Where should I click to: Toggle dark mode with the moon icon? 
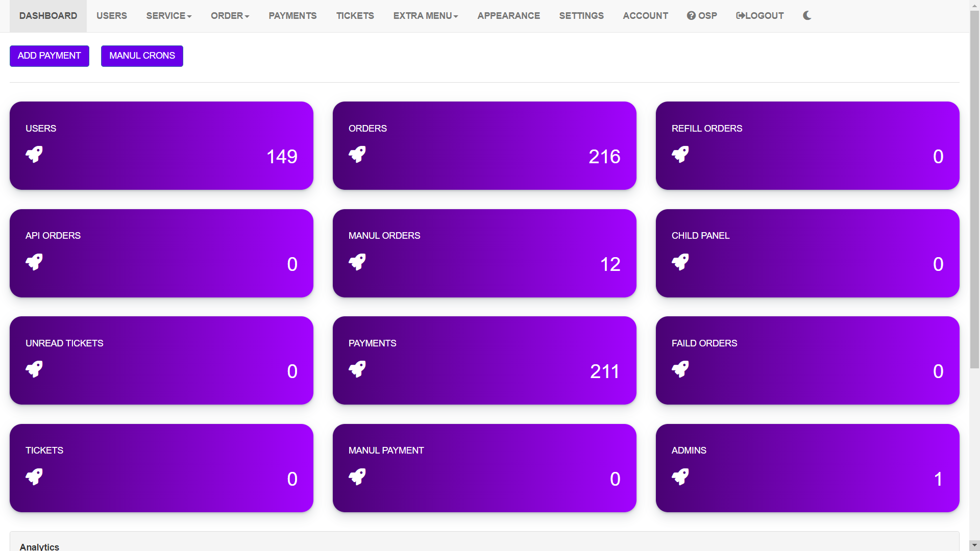[x=807, y=16]
